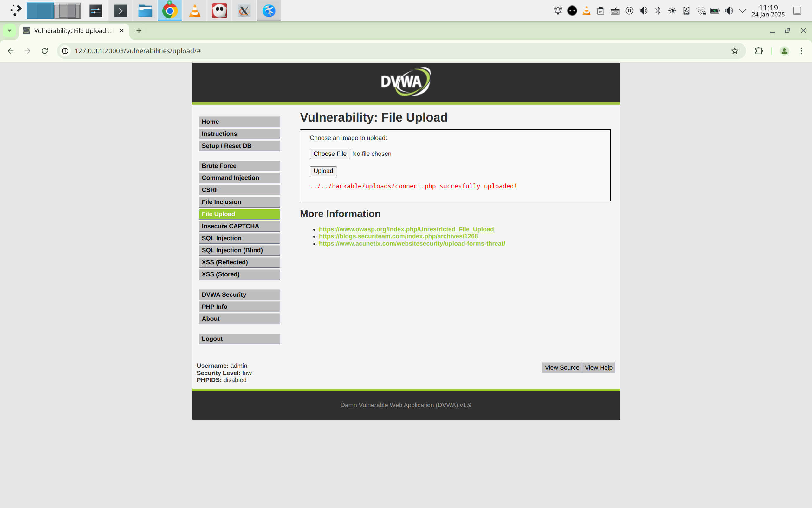Go to the DVWA Security page
Screen dimensions: 812x508
[x=239, y=295]
